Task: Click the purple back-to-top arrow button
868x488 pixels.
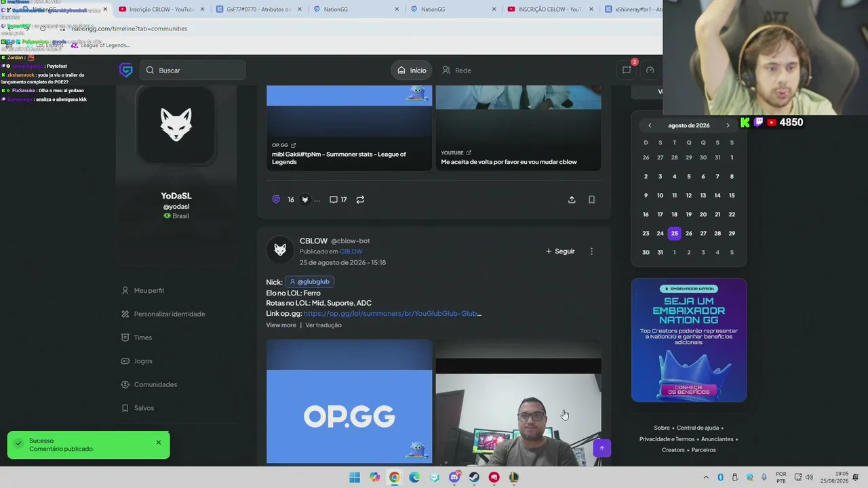Action: point(601,448)
